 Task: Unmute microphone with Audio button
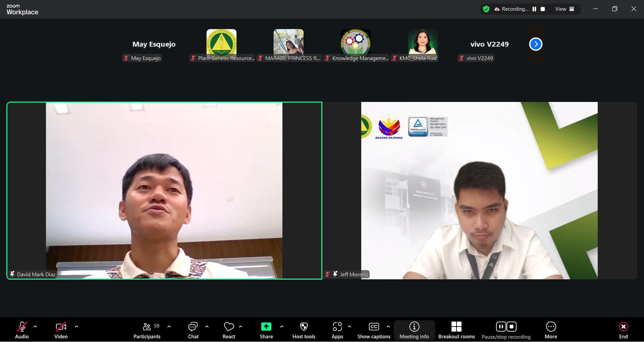click(22, 330)
